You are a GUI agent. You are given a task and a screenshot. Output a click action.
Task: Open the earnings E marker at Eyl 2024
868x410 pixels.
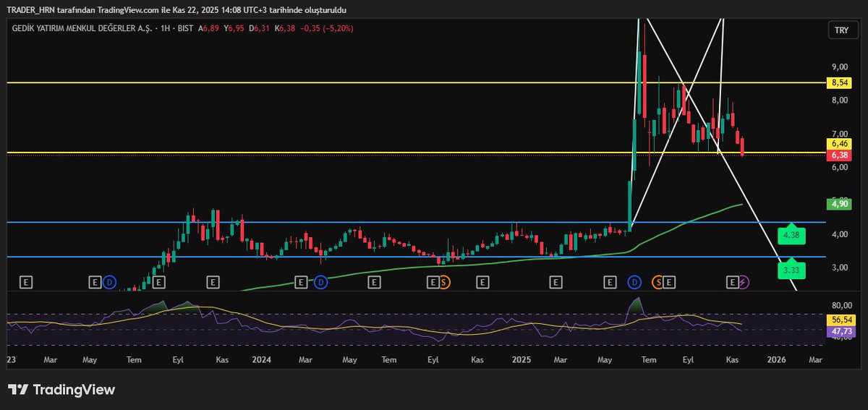pyautogui.click(x=433, y=282)
